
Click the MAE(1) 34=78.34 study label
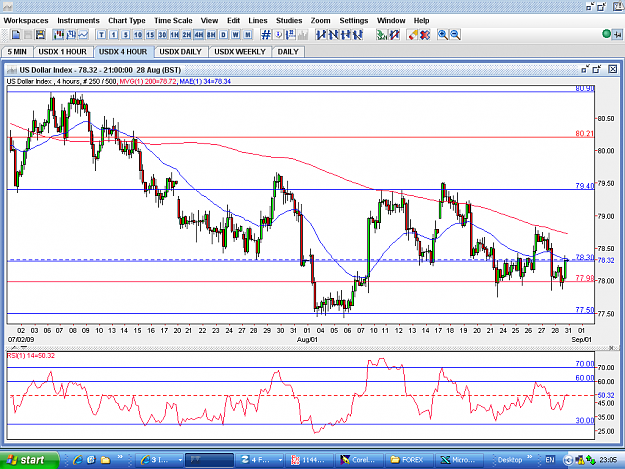point(205,81)
